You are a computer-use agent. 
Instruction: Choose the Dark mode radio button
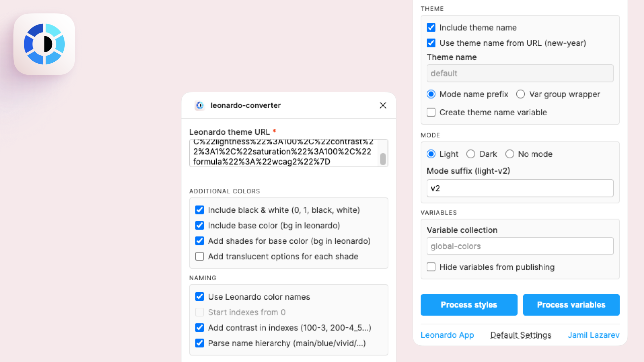click(x=471, y=154)
